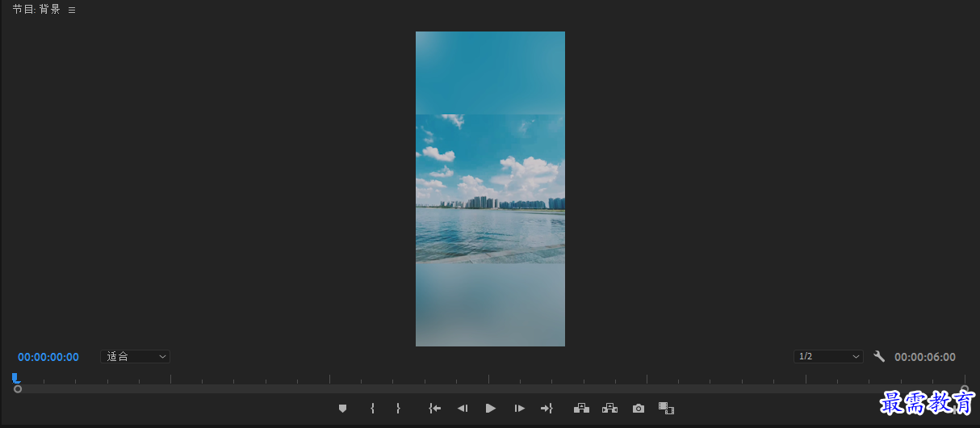Open settings via the wrench icon

click(880, 356)
